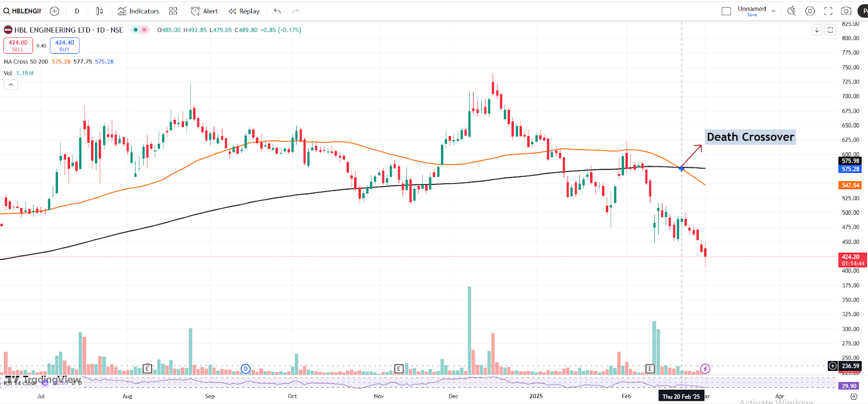The width and height of the screenshot is (868, 404).
Task: Toggle the green market status dot indicator
Action: click(136, 30)
